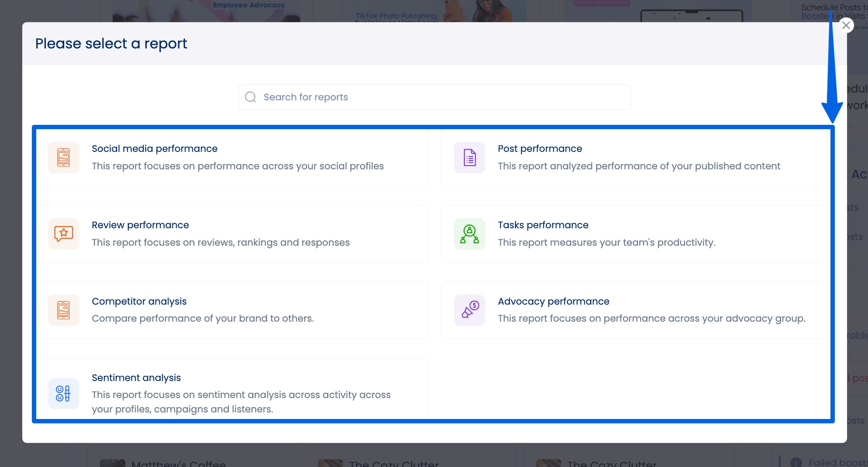868x467 pixels.
Task: Click the Tasks performance team icon
Action: coord(469,233)
